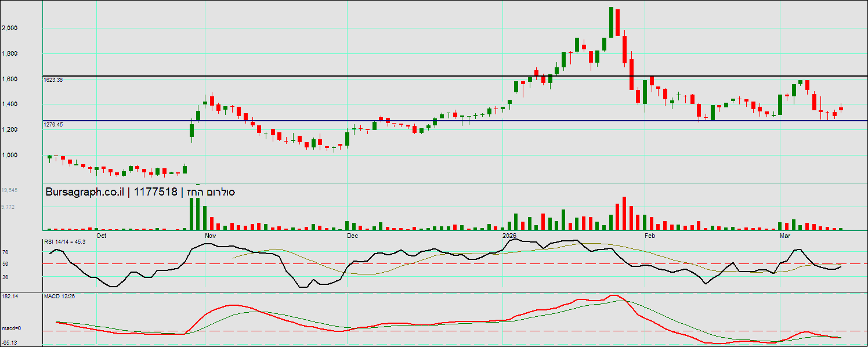Screen dimensions: 868x347
Task: Click the 1,000 price axis label
Action: click(x=10, y=155)
